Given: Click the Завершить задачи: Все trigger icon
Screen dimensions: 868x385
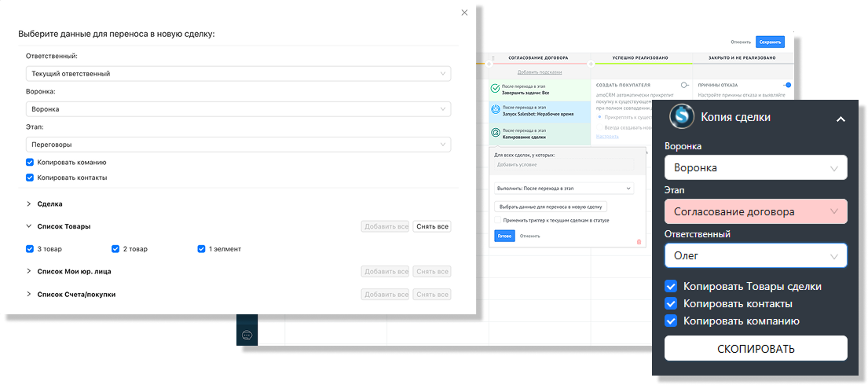Looking at the screenshot, I should (496, 89).
